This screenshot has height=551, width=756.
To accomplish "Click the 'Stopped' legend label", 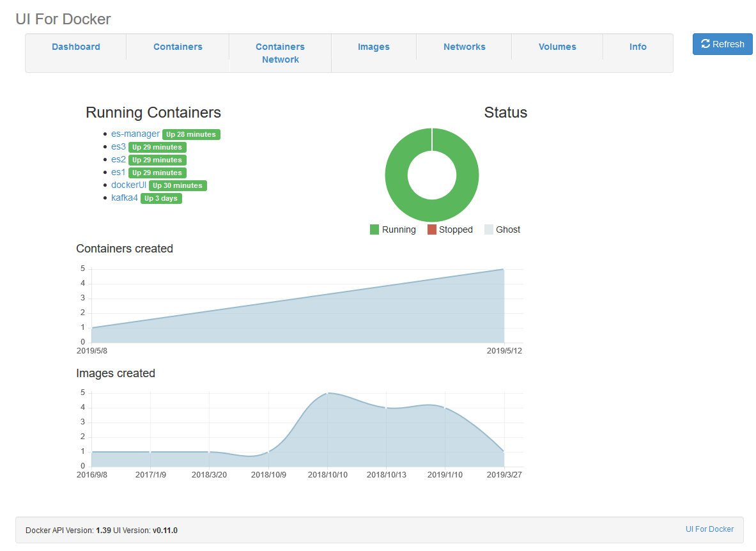I will (456, 229).
